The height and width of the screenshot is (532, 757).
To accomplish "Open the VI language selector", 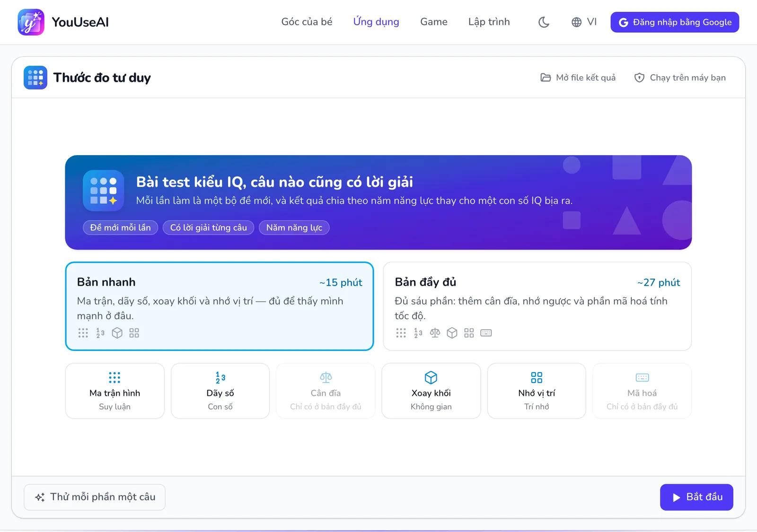I will click(x=584, y=22).
